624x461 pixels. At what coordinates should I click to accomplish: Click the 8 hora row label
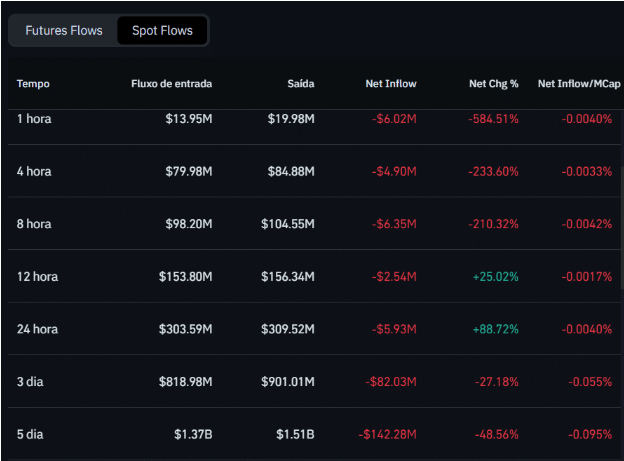click(x=34, y=224)
